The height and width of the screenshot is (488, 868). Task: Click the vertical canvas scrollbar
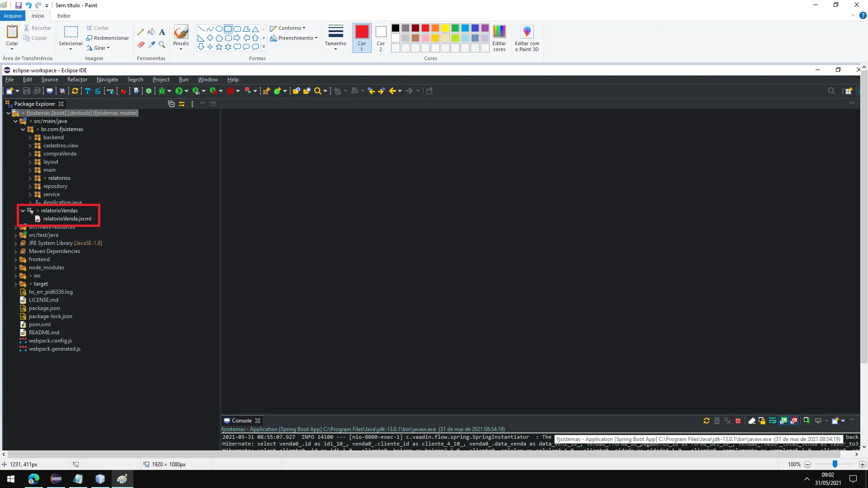click(864, 217)
